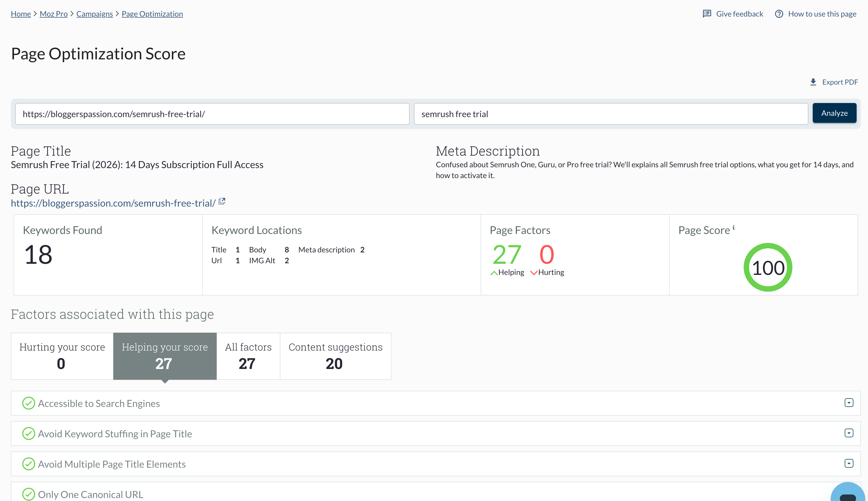This screenshot has height=501, width=868.
Task: Open the How to use this page help icon
Action: 779,14
